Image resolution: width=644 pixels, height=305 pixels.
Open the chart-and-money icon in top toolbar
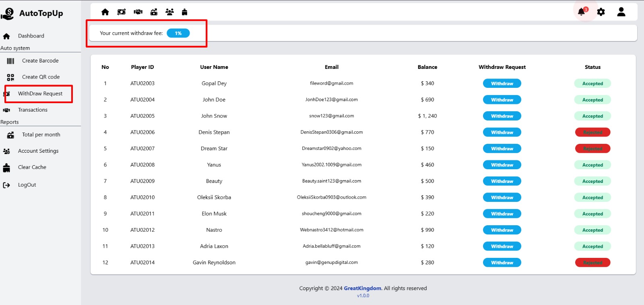point(154,12)
